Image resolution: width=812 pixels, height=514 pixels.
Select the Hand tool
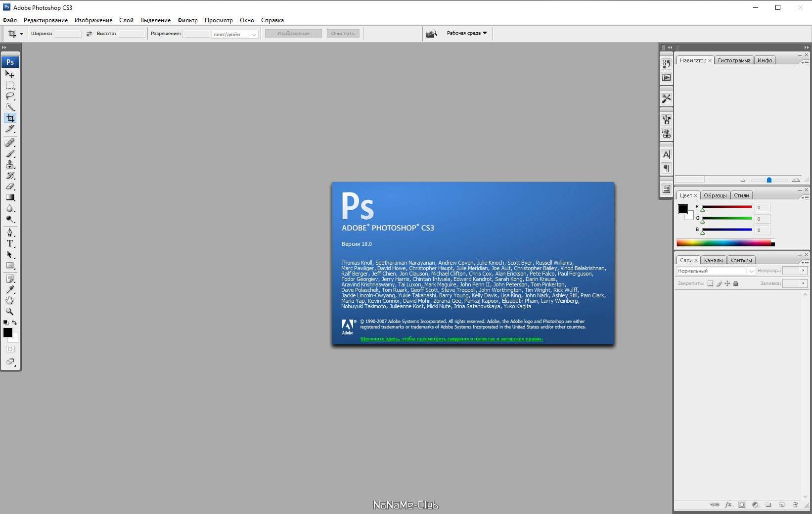(10, 300)
